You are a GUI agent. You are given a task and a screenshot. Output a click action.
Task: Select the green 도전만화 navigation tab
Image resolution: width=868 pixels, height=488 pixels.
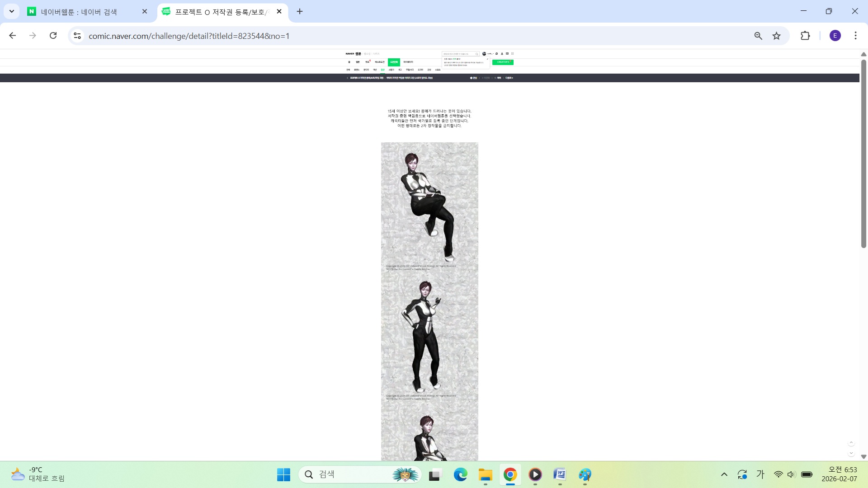pyautogui.click(x=394, y=62)
